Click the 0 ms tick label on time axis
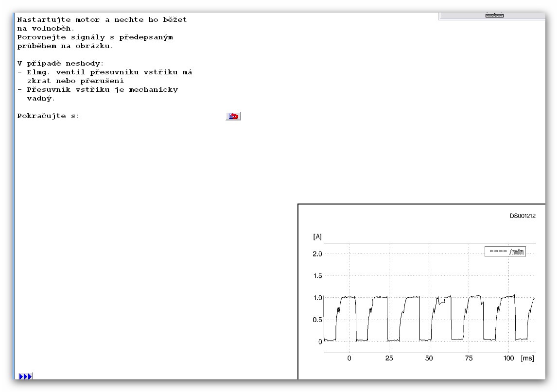The height and width of the screenshot is (392, 558). pyautogui.click(x=349, y=358)
